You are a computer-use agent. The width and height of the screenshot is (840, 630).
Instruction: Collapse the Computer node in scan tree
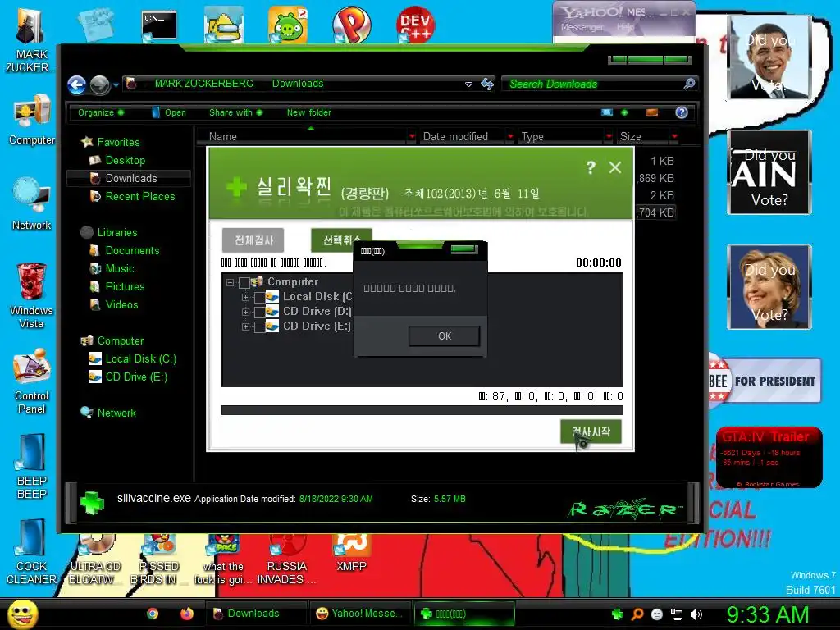(230, 282)
